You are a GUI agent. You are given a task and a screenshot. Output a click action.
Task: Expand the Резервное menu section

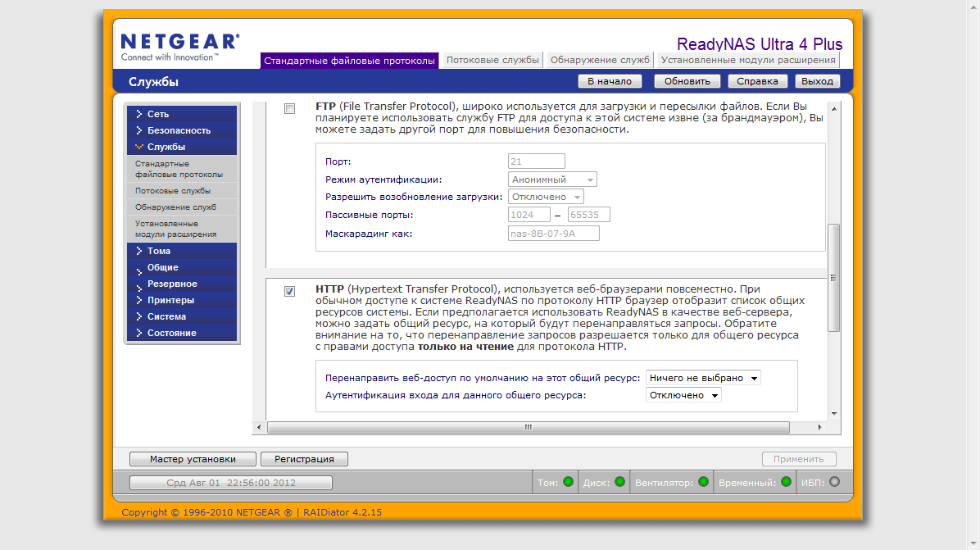click(182, 283)
